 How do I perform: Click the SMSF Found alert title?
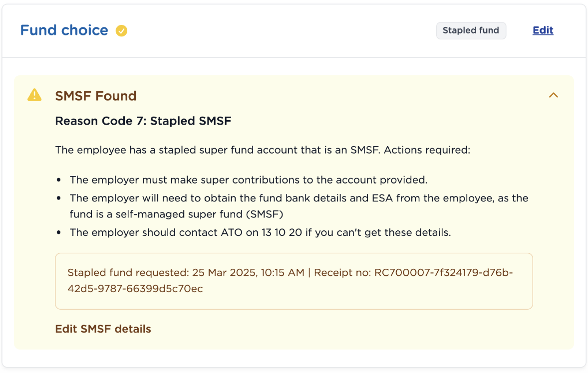[x=95, y=96]
